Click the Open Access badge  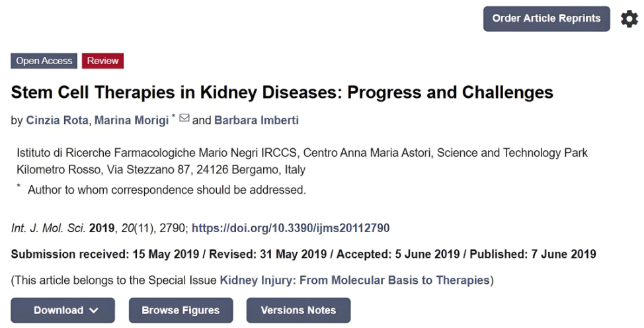click(x=44, y=61)
